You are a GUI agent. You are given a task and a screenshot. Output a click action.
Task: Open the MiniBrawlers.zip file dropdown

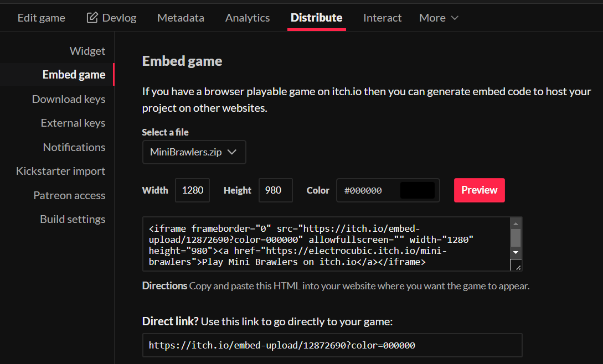click(194, 152)
